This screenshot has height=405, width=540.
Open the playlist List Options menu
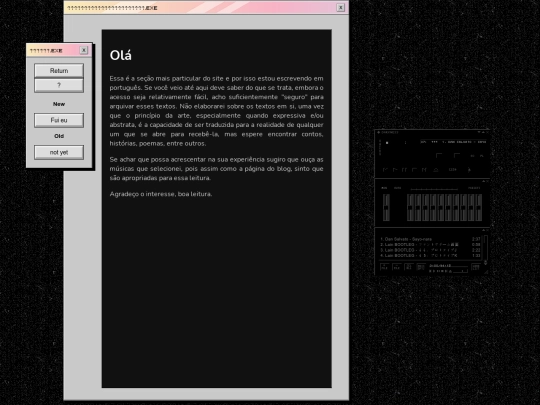[476, 267]
